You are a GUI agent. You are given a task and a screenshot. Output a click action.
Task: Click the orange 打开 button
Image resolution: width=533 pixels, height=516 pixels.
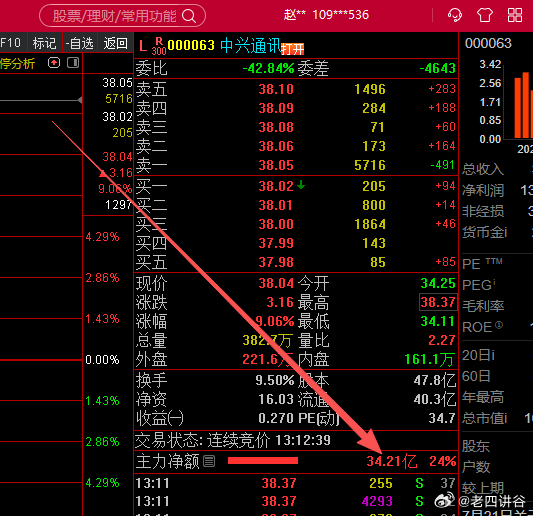tap(292, 49)
